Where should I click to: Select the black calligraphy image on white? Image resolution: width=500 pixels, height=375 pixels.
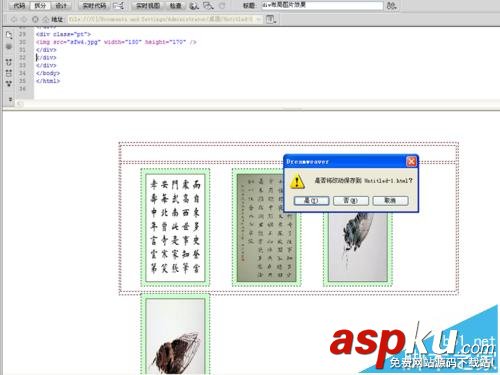[x=175, y=228]
